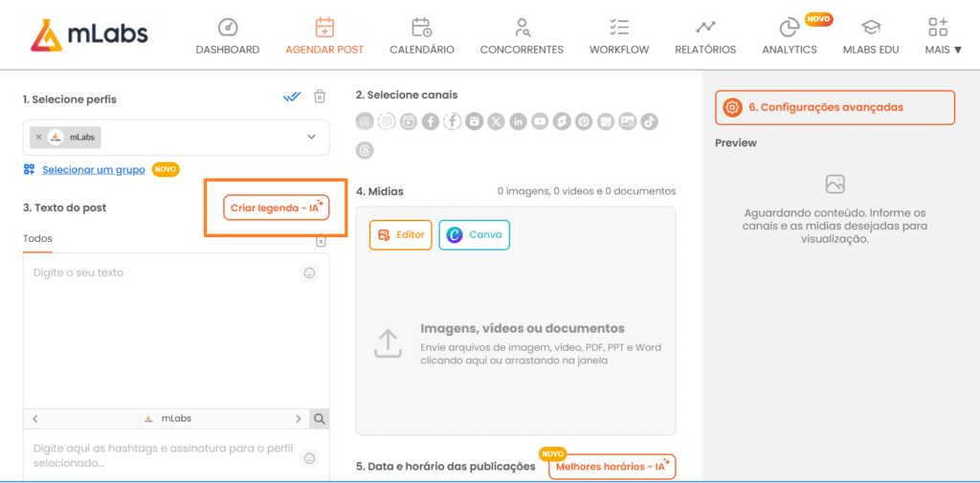Open the MAIS dropdown menu
This screenshot has width=980, height=483.
(x=943, y=36)
